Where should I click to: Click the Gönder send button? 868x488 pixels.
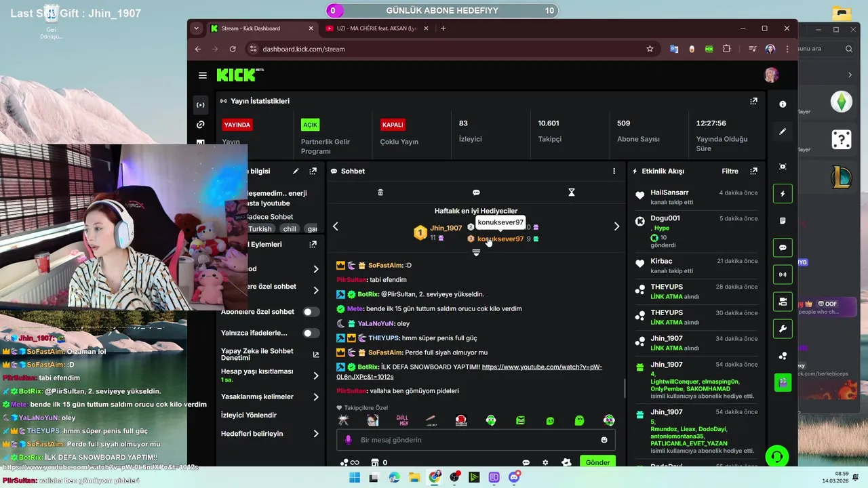597,462
